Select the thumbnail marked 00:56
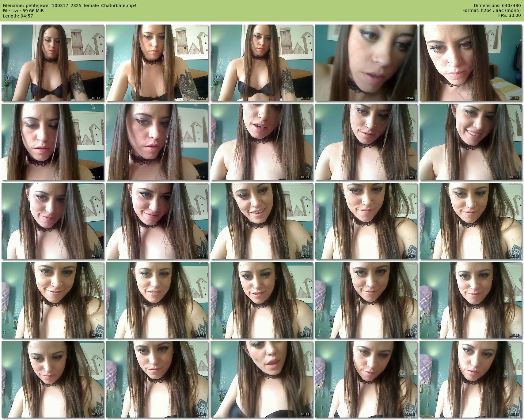Image resolution: width=524 pixels, height=420 pixels. pyautogui.click(x=471, y=63)
